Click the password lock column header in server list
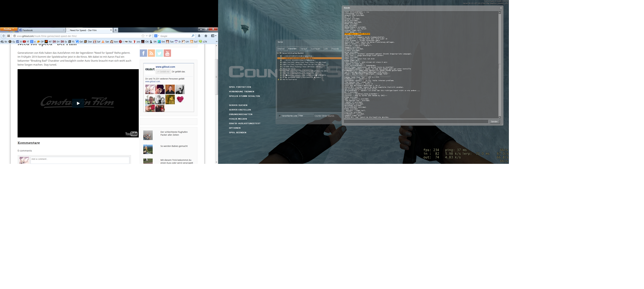644x289 pixels. (278, 53)
